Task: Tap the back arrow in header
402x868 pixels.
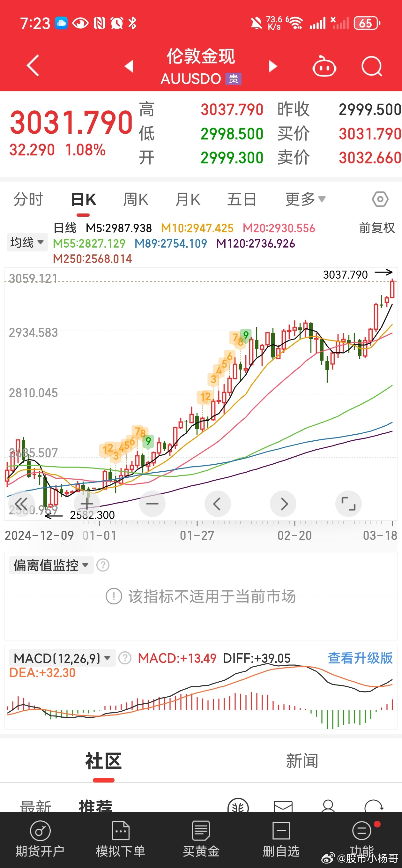Action: tap(33, 66)
